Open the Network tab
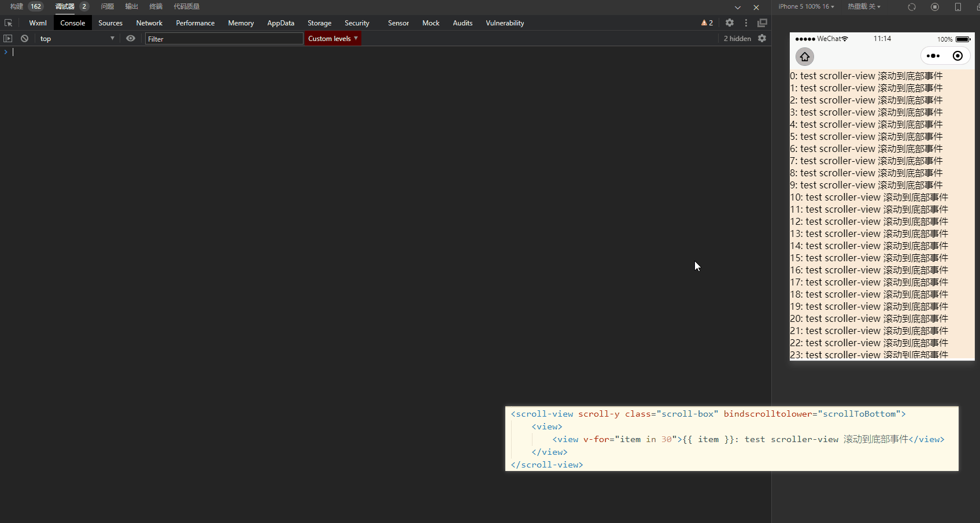The height and width of the screenshot is (523, 980). coord(149,23)
